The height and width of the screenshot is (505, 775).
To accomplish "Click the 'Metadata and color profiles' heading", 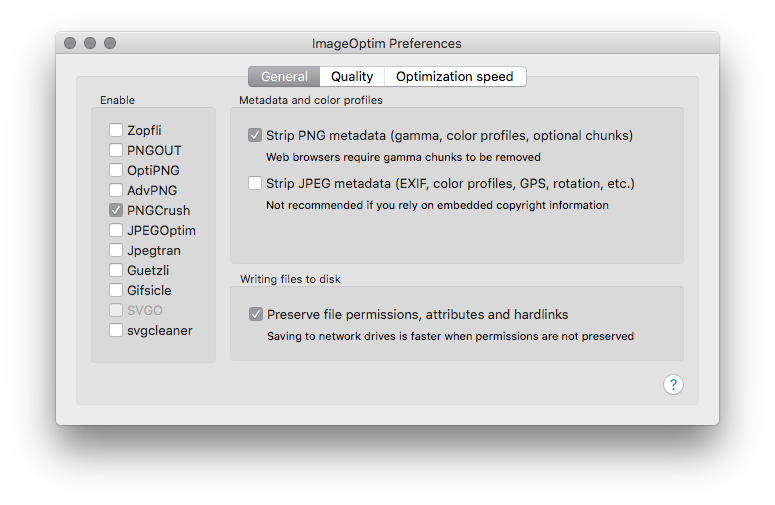I will click(311, 100).
